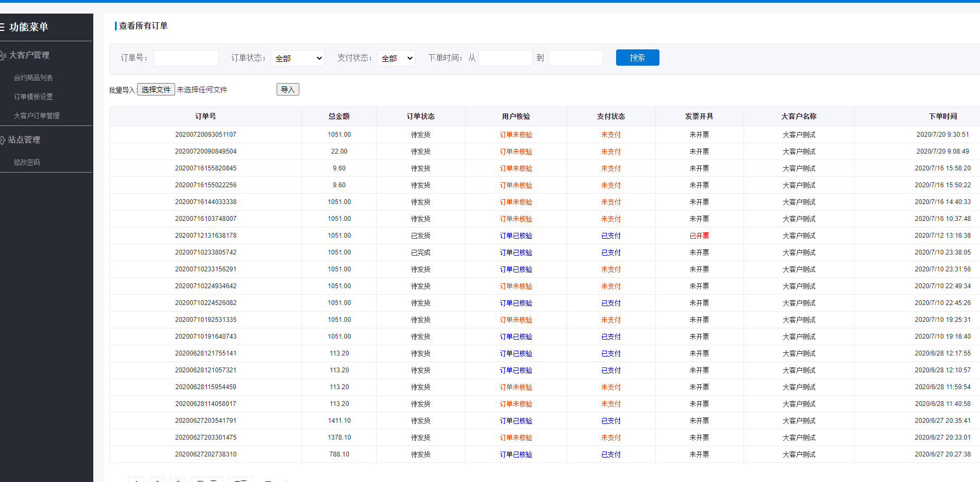Open 修改密码 in the sidebar
Image resolution: width=980 pixels, height=482 pixels.
point(27,163)
